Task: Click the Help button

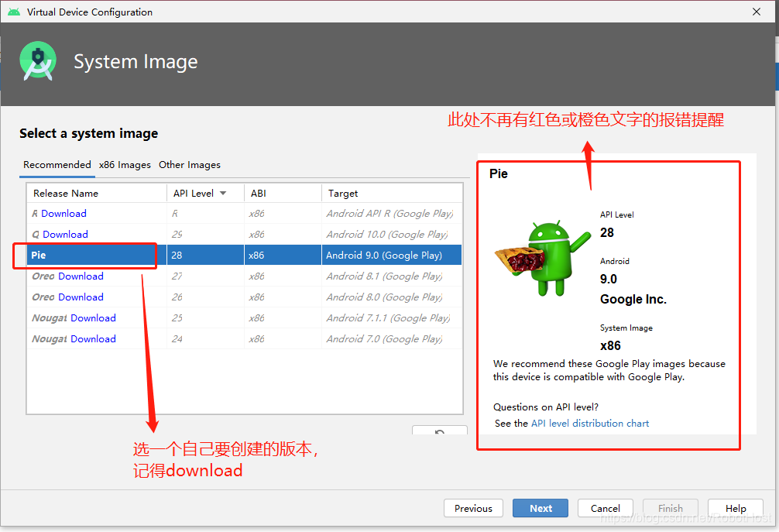Action: [x=736, y=508]
